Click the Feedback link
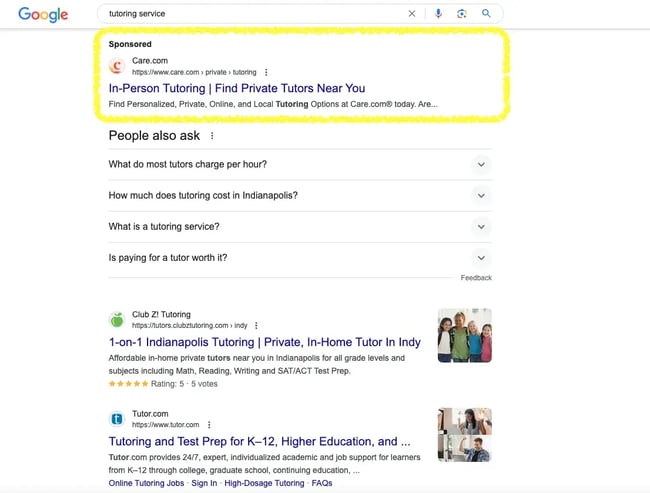The image size is (650, 493). coord(476,278)
